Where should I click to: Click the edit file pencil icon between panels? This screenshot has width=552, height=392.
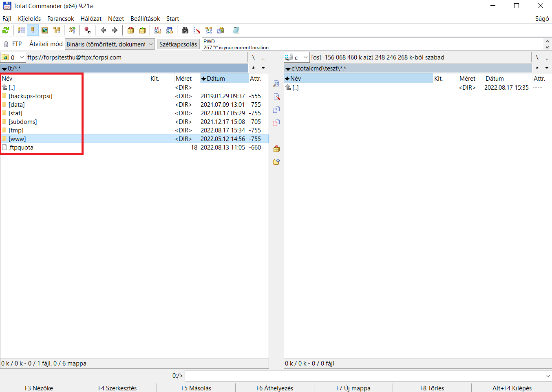coord(276,97)
